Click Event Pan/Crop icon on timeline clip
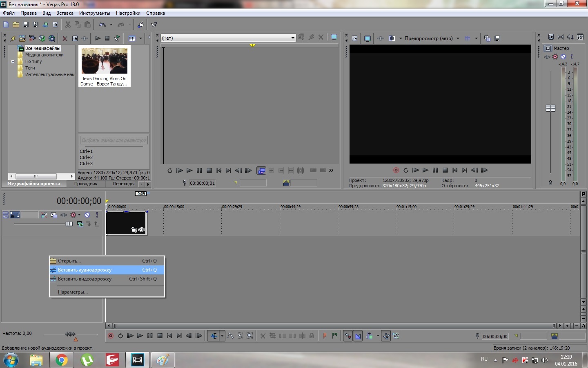Screen dimensions: 588x368 134,230
